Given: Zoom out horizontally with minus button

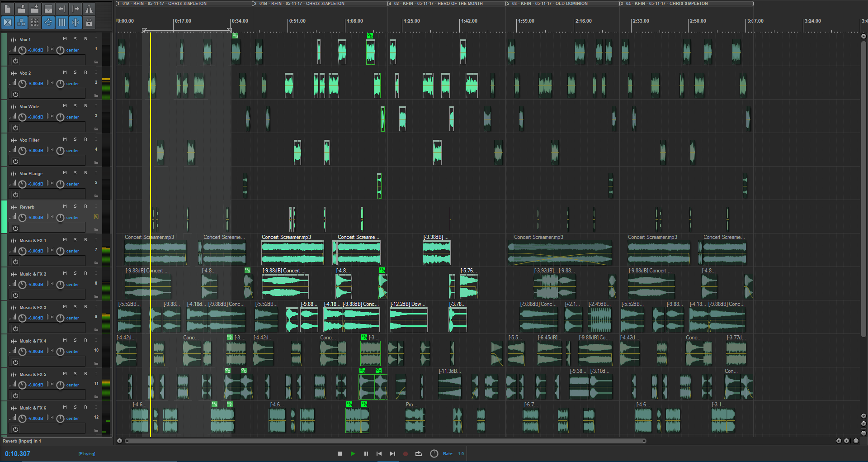Looking at the screenshot, I should pos(856,441).
